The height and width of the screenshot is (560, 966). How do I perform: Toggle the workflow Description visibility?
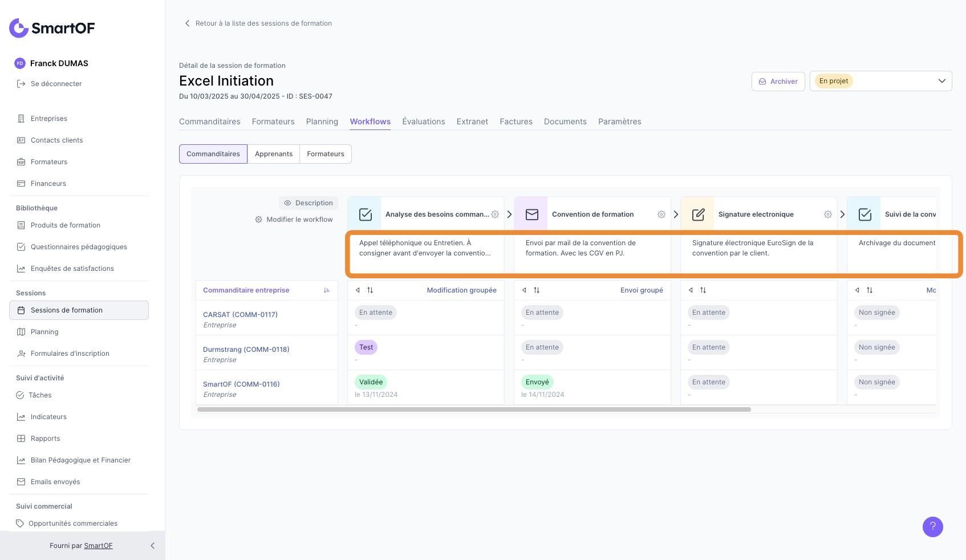[309, 203]
